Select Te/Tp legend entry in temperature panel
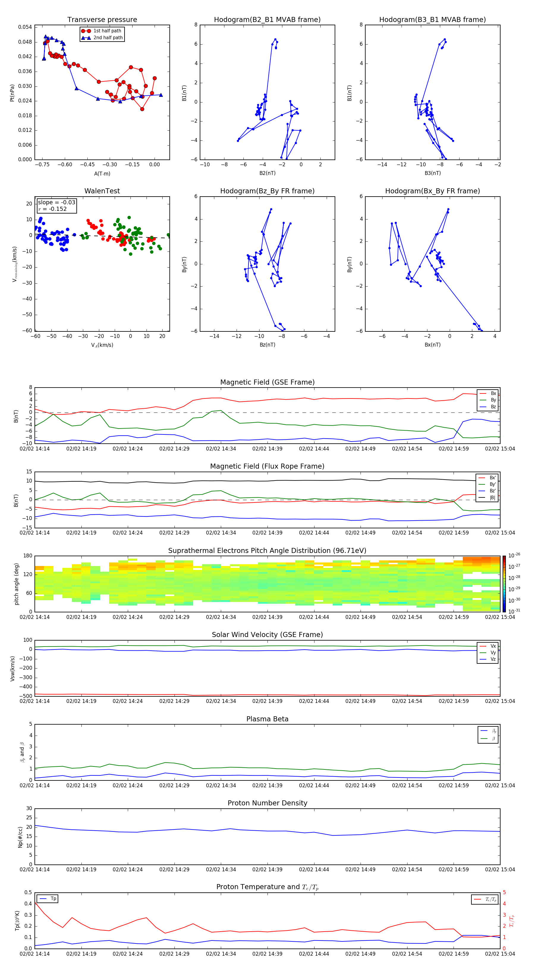 485,899
